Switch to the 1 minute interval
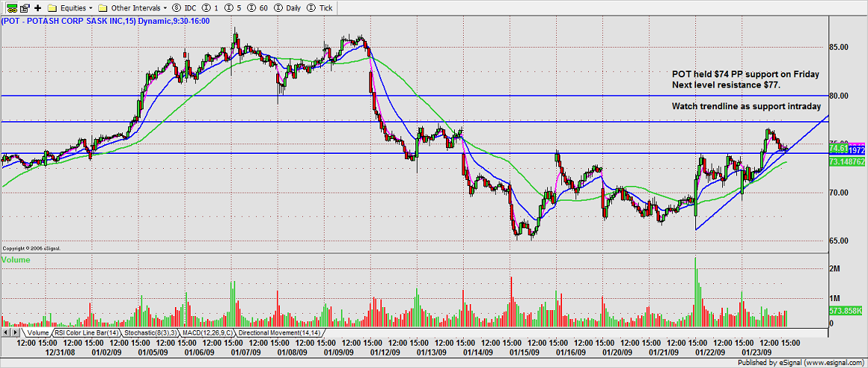The height and width of the screenshot is (368, 868). coord(209,7)
